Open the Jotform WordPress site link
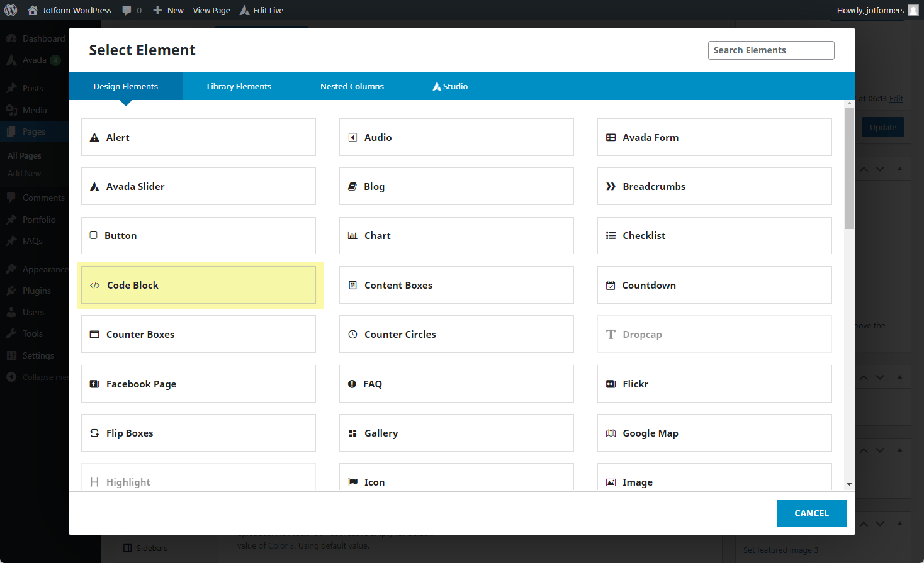Viewport: 924px width, 563px height. [69, 11]
